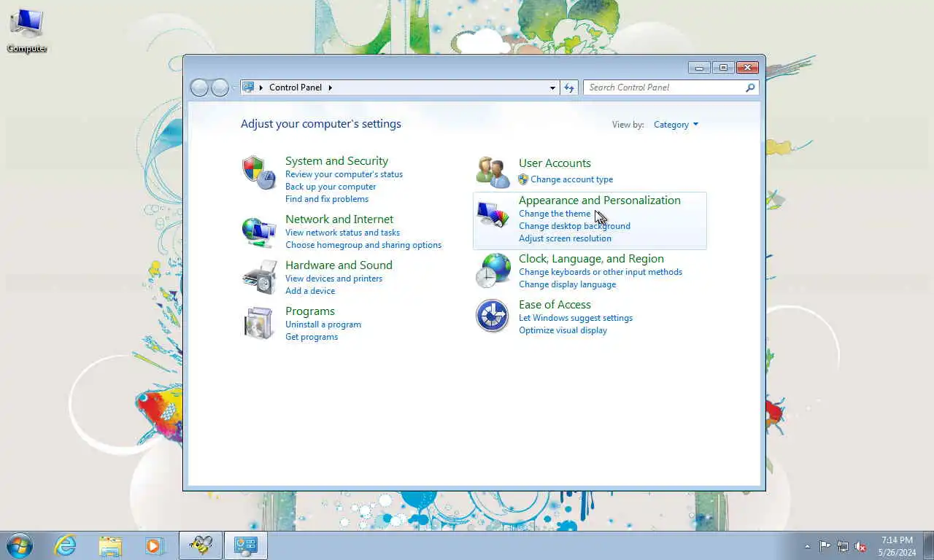The image size is (934, 560).
Task: Launch Windows Media Player from taskbar
Action: pyautogui.click(x=155, y=545)
